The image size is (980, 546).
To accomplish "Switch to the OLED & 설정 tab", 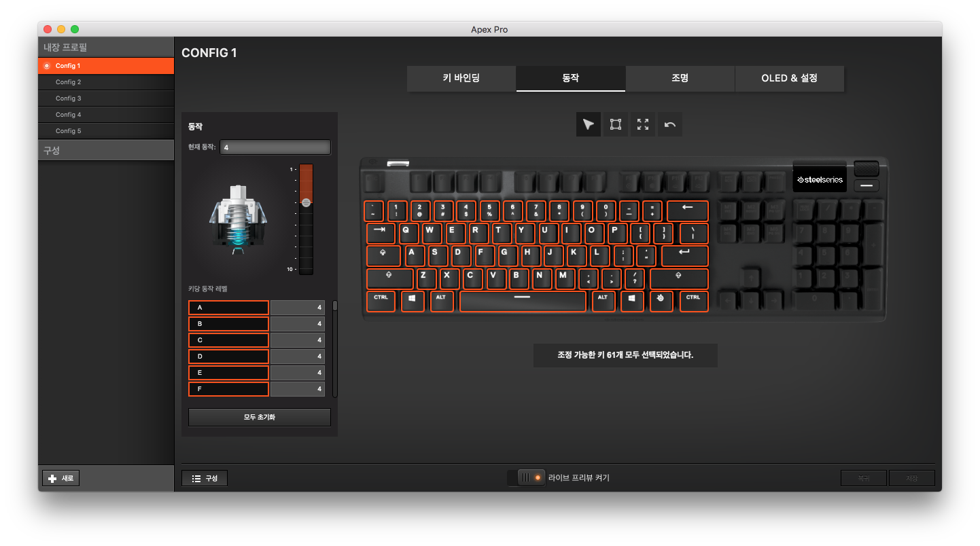I will [790, 78].
